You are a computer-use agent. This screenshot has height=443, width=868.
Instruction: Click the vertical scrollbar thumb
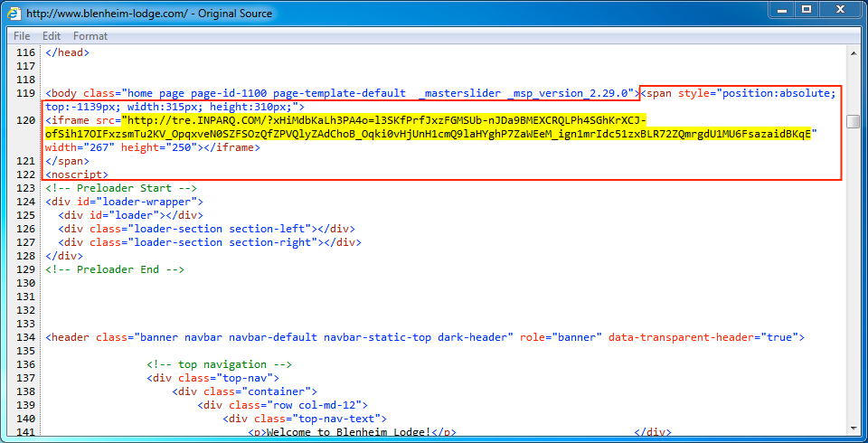click(854, 121)
